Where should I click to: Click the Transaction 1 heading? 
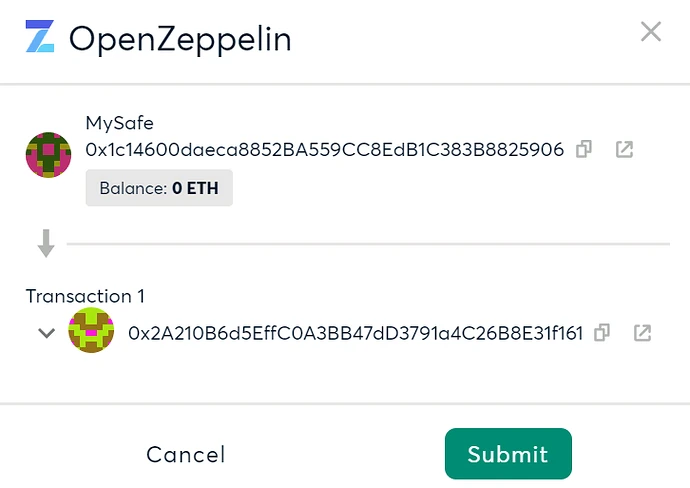pos(78,296)
